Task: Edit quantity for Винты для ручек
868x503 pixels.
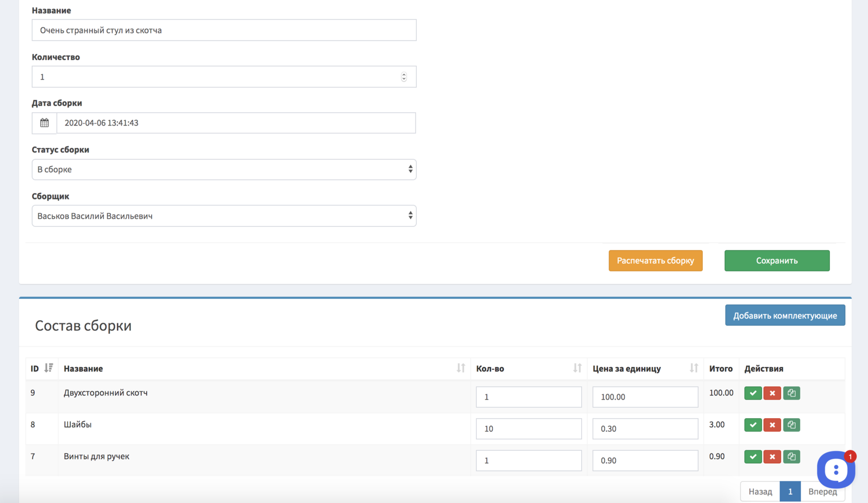Action: [x=529, y=461]
